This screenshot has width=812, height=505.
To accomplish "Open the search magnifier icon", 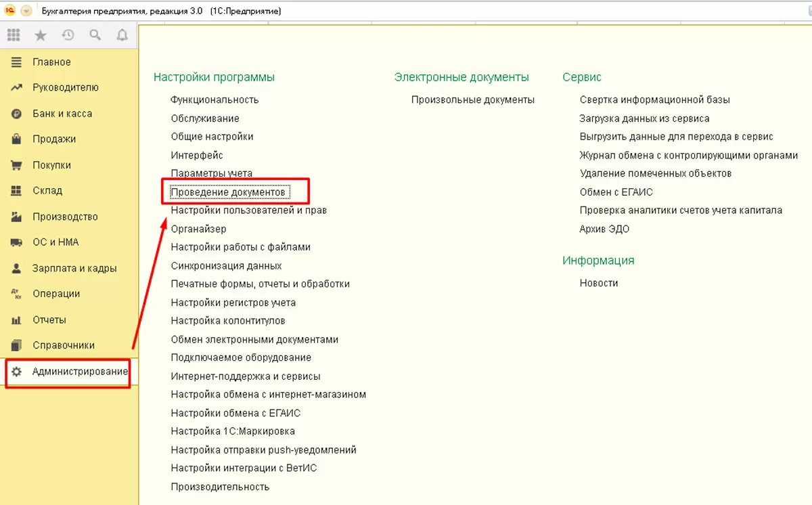I will point(95,35).
